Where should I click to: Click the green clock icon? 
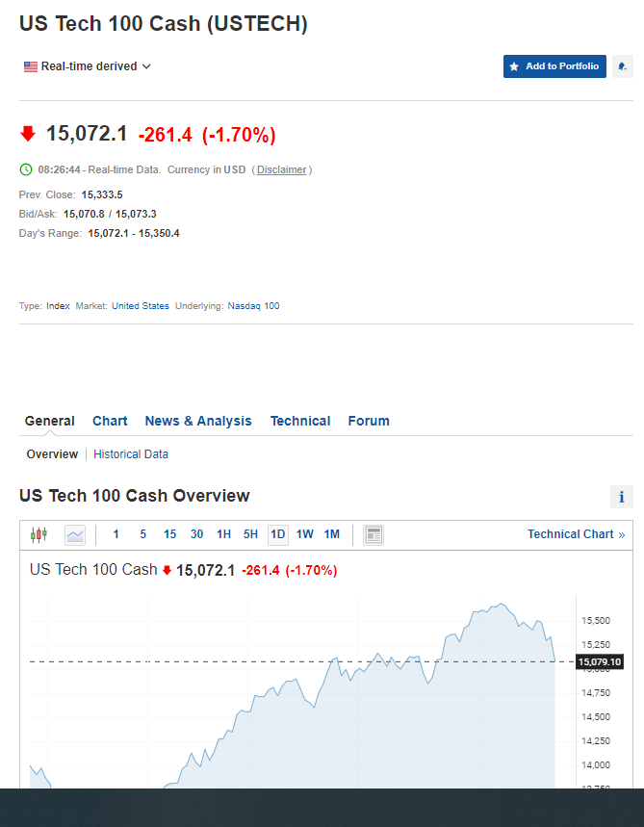coord(26,169)
